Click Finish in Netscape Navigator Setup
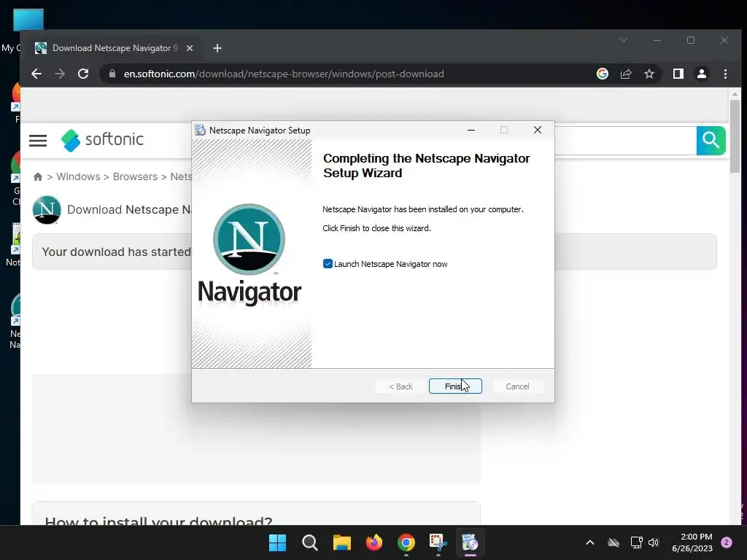Image resolution: width=747 pixels, height=560 pixels. click(455, 386)
